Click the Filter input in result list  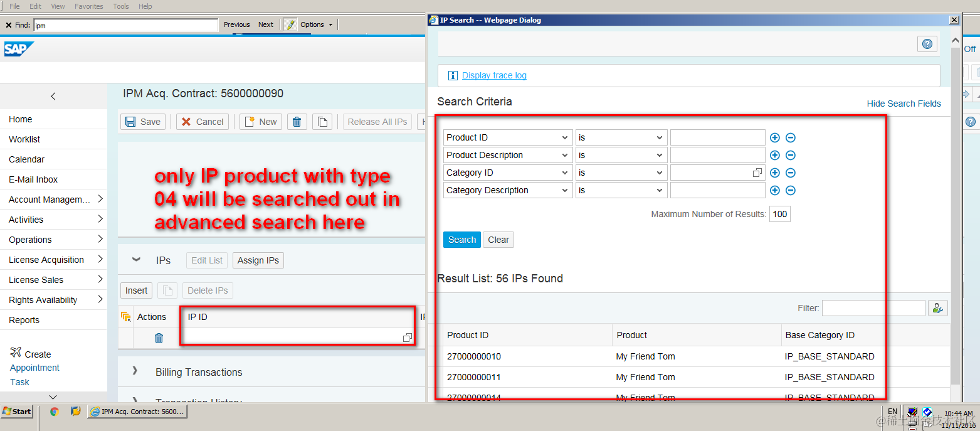click(x=873, y=308)
